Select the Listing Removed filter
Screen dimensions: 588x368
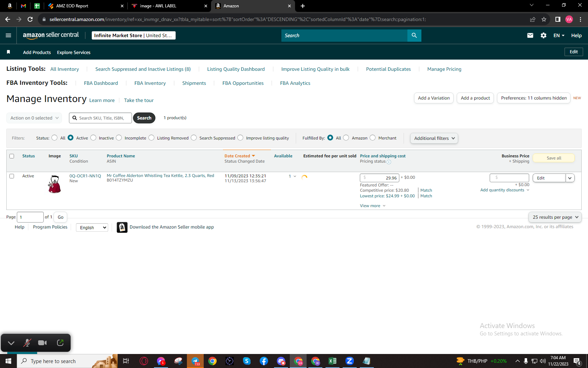151,138
